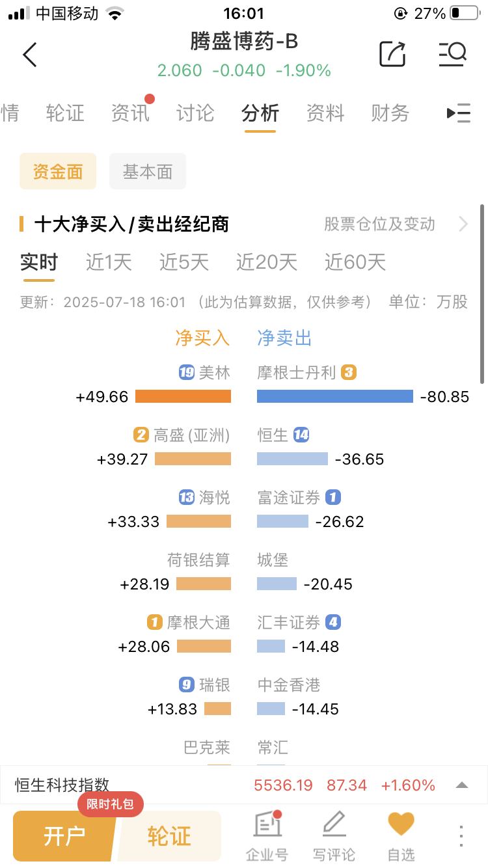Image resolution: width=488 pixels, height=868 pixels.
Task: Select the 资金面 toggle chip
Action: coord(58,171)
